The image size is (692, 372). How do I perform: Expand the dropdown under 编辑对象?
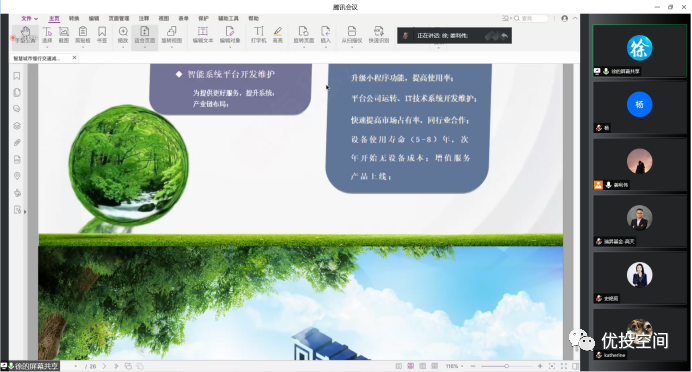coord(230,46)
